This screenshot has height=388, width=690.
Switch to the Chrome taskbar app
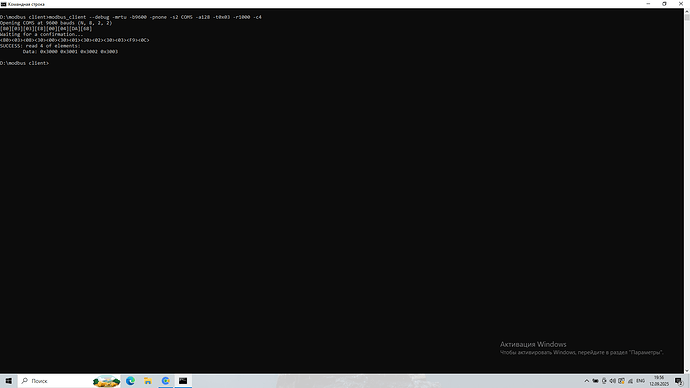coord(165,381)
